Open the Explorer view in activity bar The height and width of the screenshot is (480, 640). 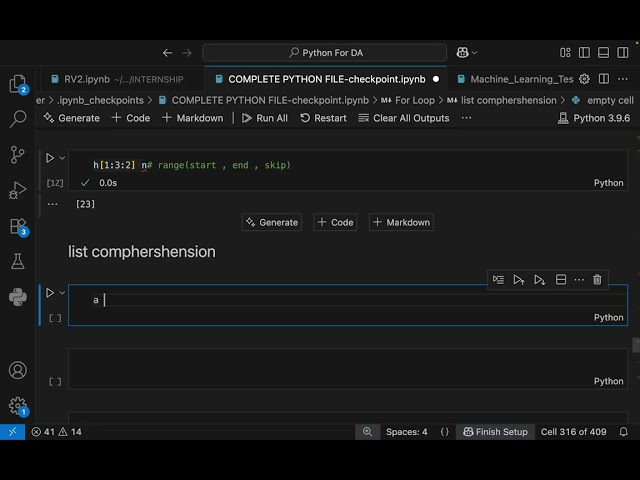17,84
